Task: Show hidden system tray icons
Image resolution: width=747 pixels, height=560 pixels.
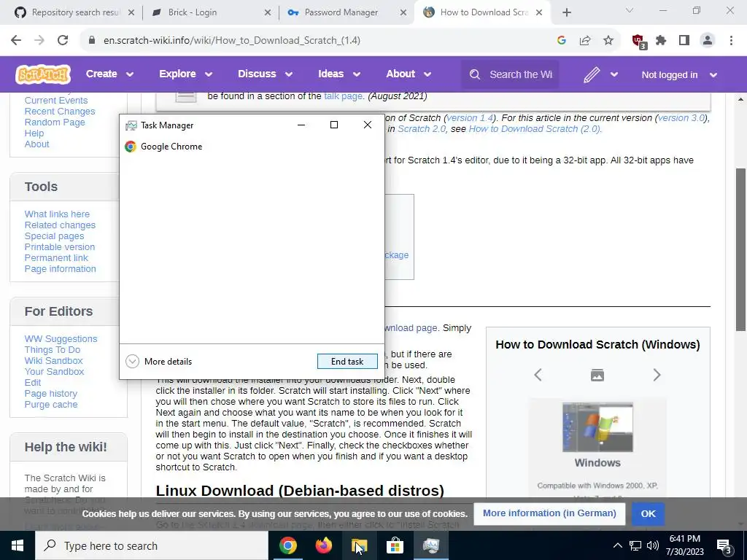Action: (x=617, y=545)
